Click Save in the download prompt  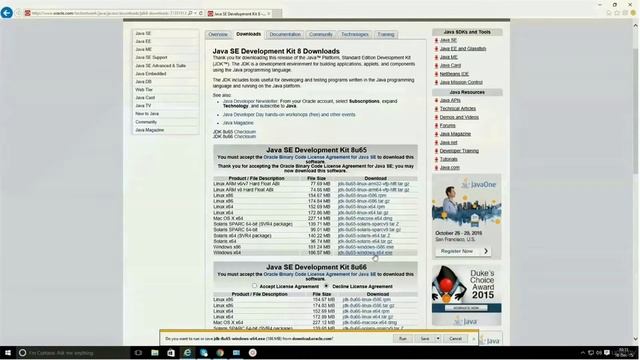[x=425, y=339]
